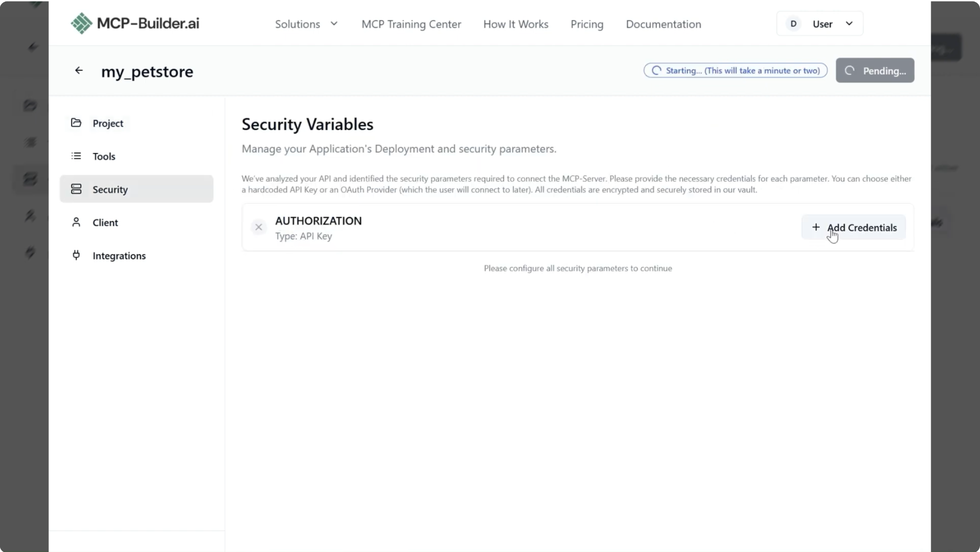Go to the Pricing page
Image resolution: width=980 pixels, height=552 pixels.
[586, 24]
